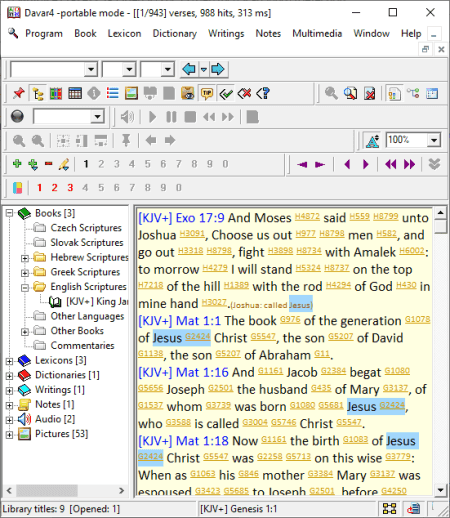Click the red cross uncheck icon
This screenshot has height=518, width=450.
tap(245, 93)
